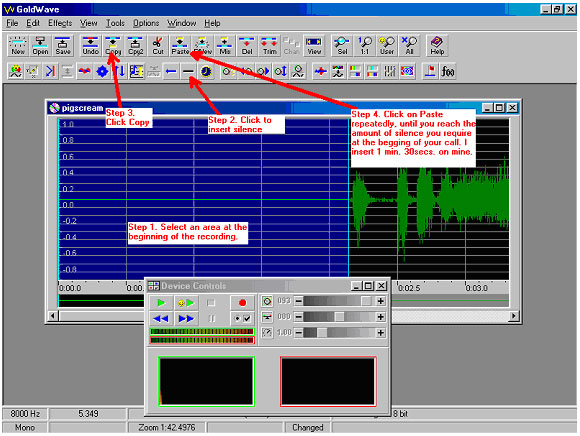
Task: Click the Cut scissors icon
Action: pos(158,45)
